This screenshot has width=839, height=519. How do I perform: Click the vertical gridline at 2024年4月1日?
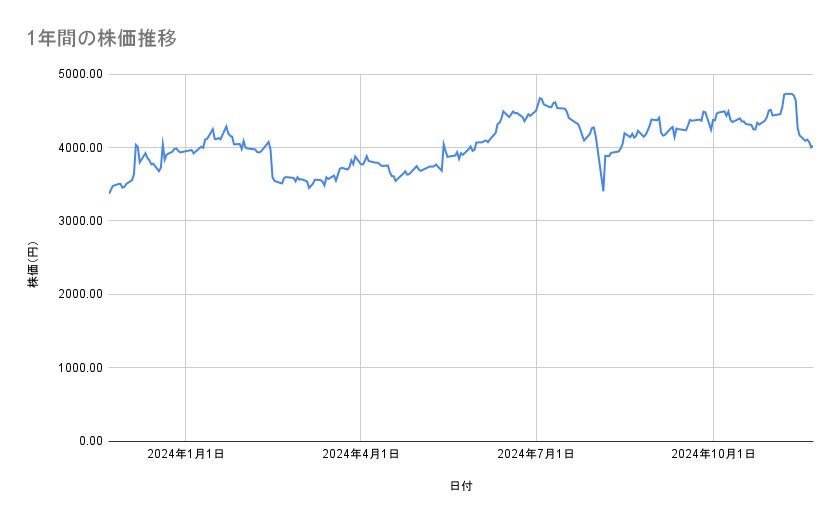point(361,300)
